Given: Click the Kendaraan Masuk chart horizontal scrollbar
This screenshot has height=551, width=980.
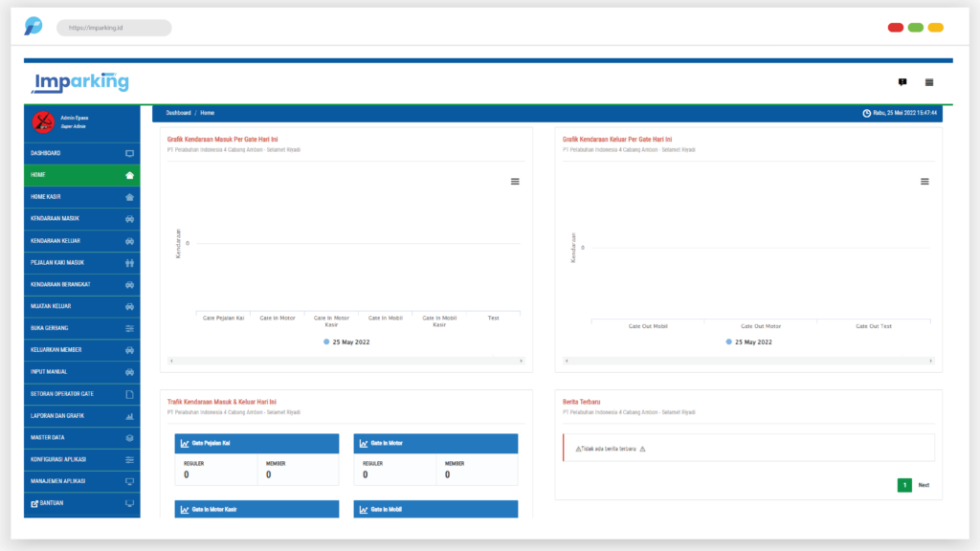Looking at the screenshot, I should [x=346, y=361].
